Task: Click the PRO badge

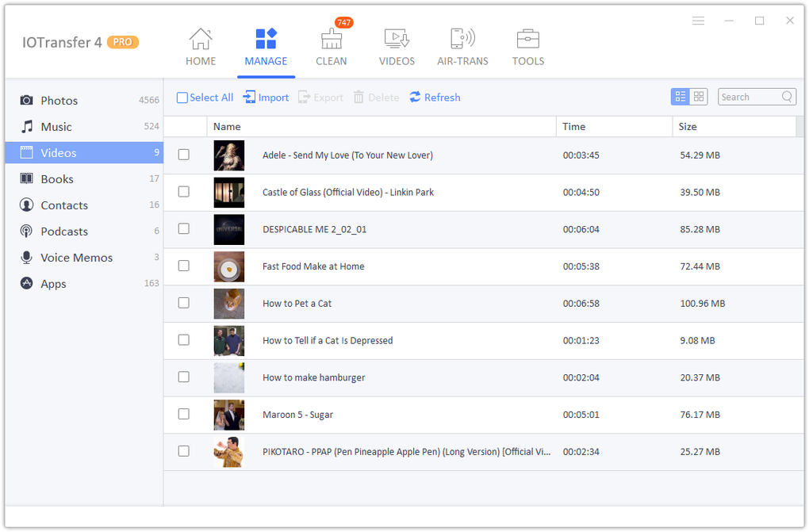Action: (x=123, y=42)
